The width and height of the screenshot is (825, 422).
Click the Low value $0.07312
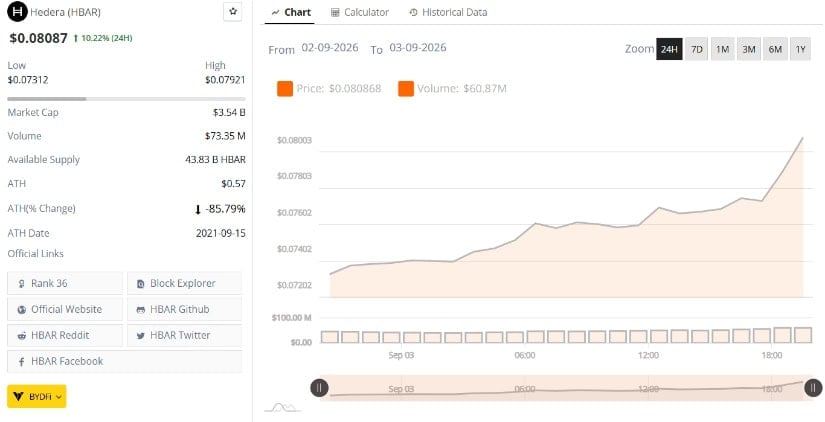[28, 80]
